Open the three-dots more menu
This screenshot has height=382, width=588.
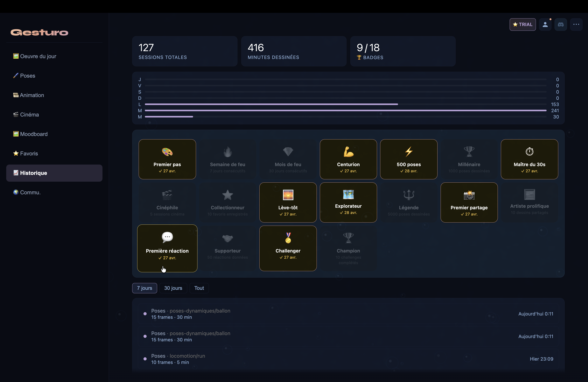click(x=576, y=25)
